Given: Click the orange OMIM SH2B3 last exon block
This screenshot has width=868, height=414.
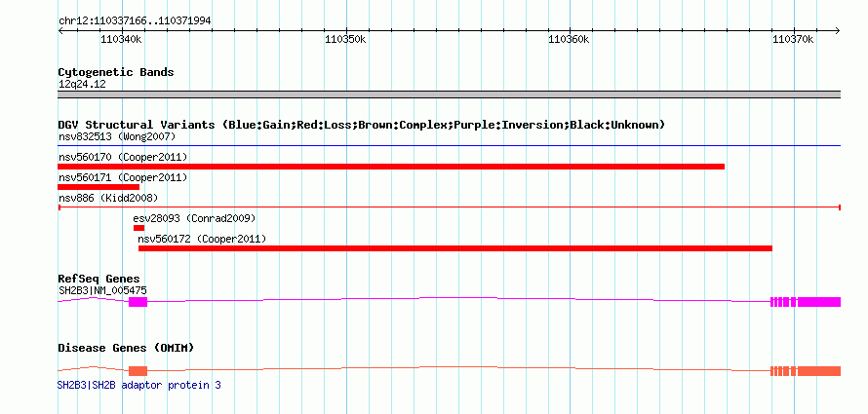Looking at the screenshot, I should point(819,371).
